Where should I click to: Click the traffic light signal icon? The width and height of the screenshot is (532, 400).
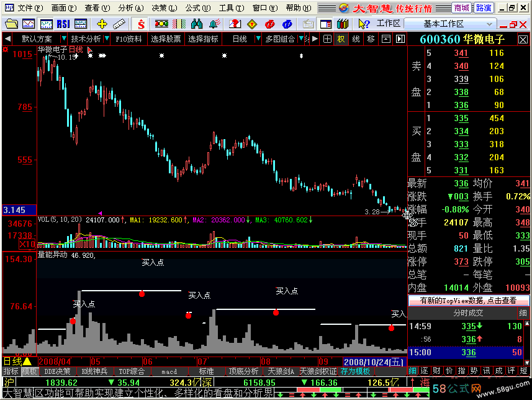[x=161, y=24]
